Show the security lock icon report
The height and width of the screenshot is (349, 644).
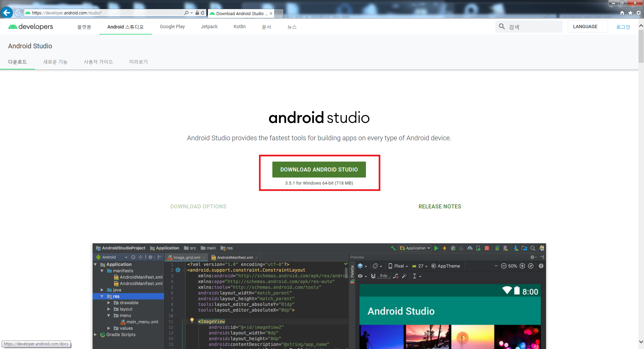(197, 13)
